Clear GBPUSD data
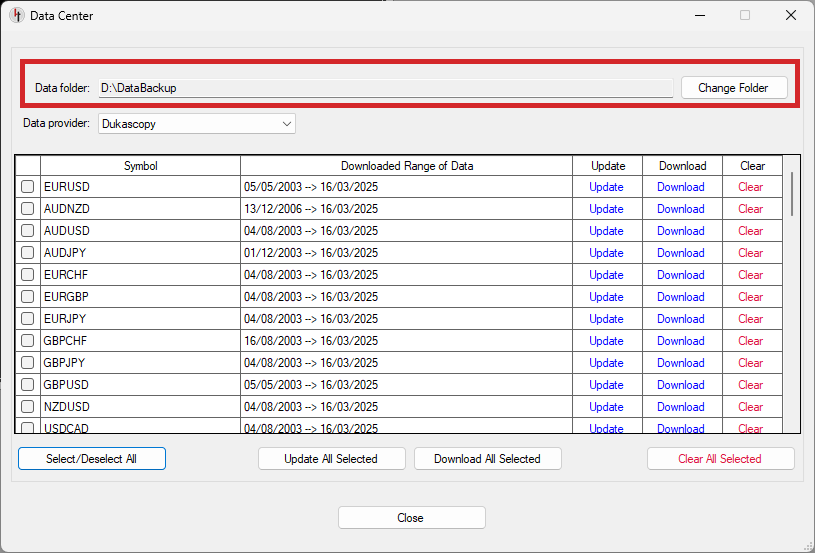Viewport: 815px width, 553px height. pyautogui.click(x=751, y=385)
